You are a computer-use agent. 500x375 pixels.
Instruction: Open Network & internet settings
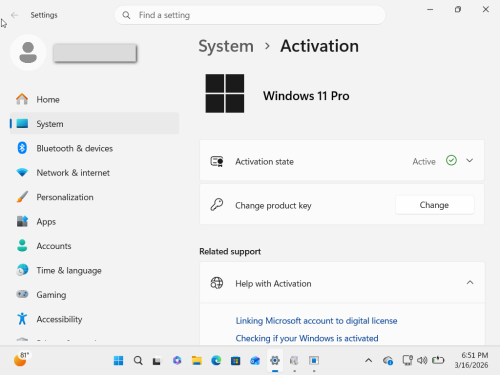(94, 173)
